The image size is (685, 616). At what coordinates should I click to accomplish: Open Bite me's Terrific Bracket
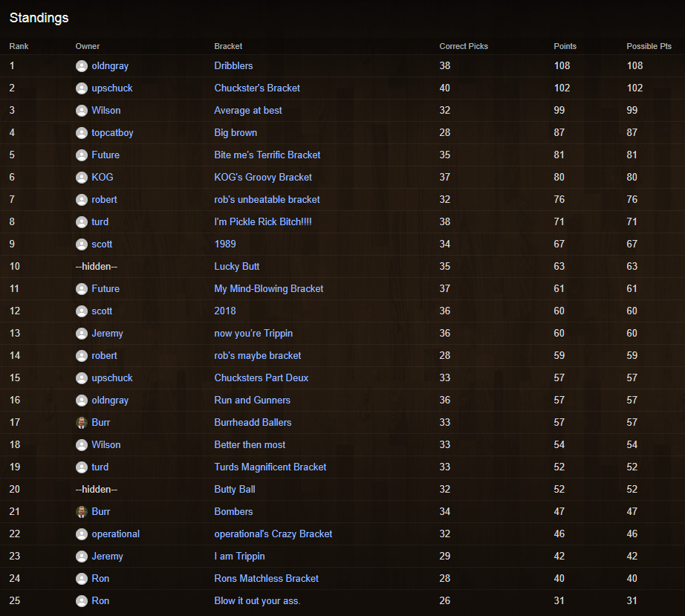(267, 155)
